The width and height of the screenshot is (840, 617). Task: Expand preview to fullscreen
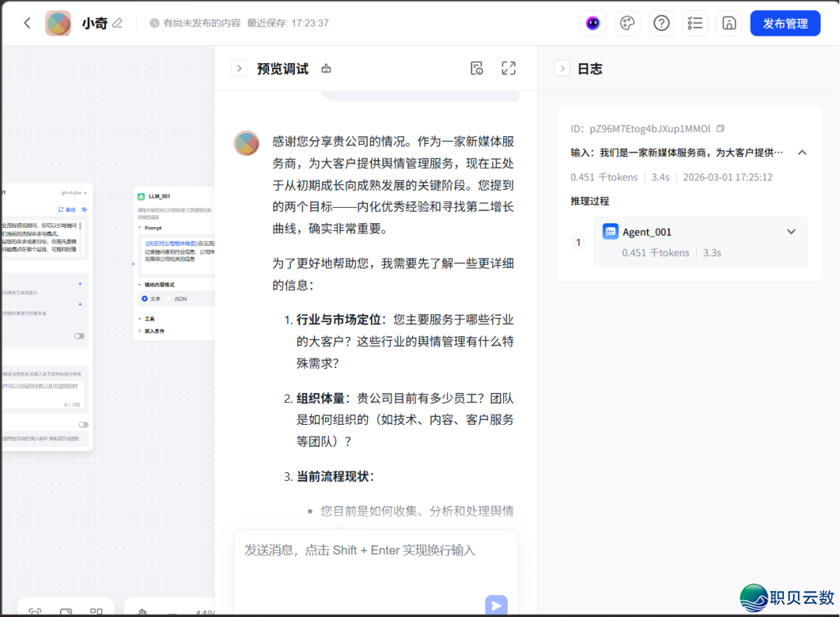click(509, 68)
